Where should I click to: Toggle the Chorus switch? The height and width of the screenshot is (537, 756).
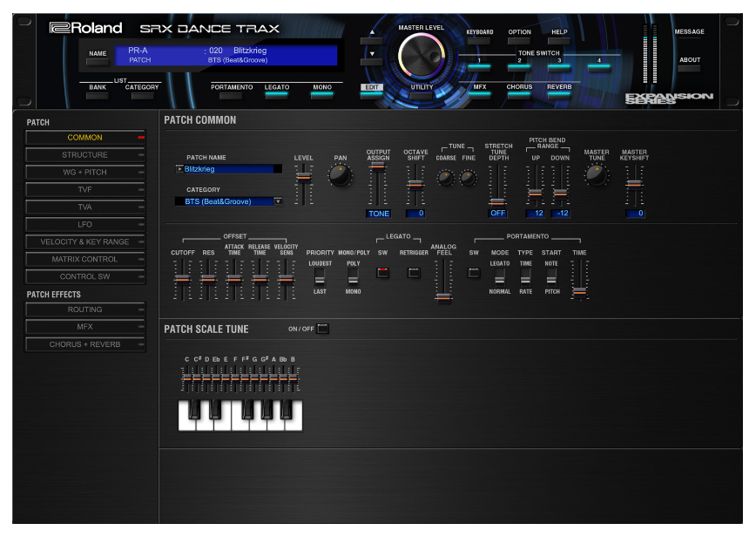[519, 94]
